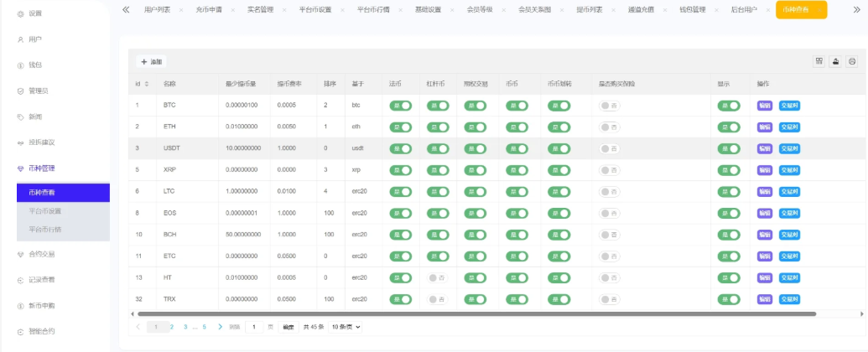The image size is (868, 352).
Task: Toggle 币币划转 switch for the XRP row
Action: [x=559, y=170]
